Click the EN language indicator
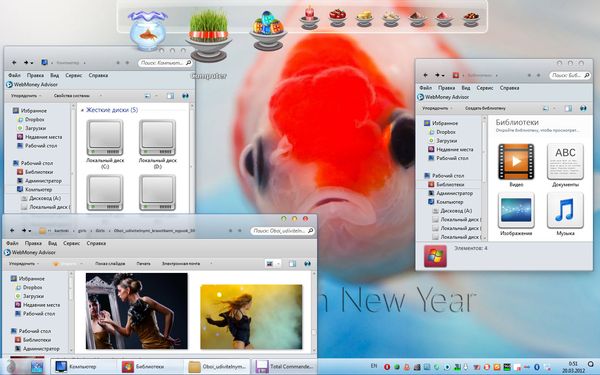This screenshot has width=600, height=375. click(374, 366)
